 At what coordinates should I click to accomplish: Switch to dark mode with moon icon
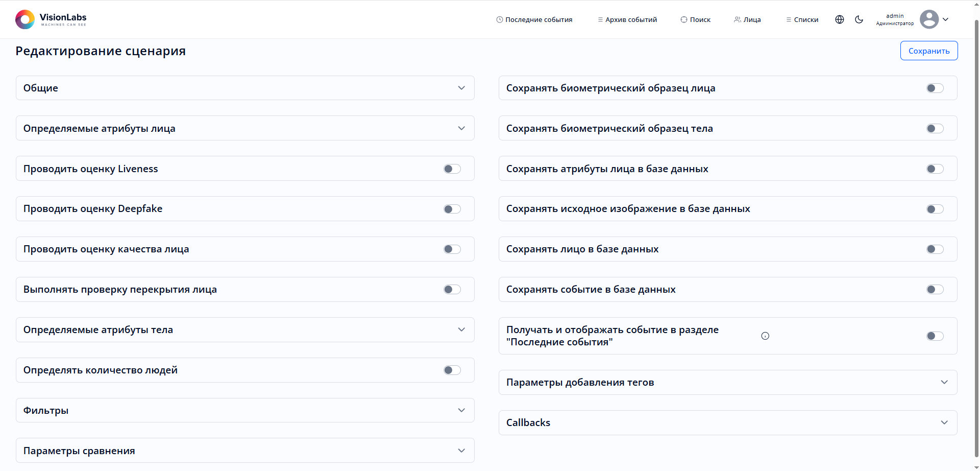(859, 19)
